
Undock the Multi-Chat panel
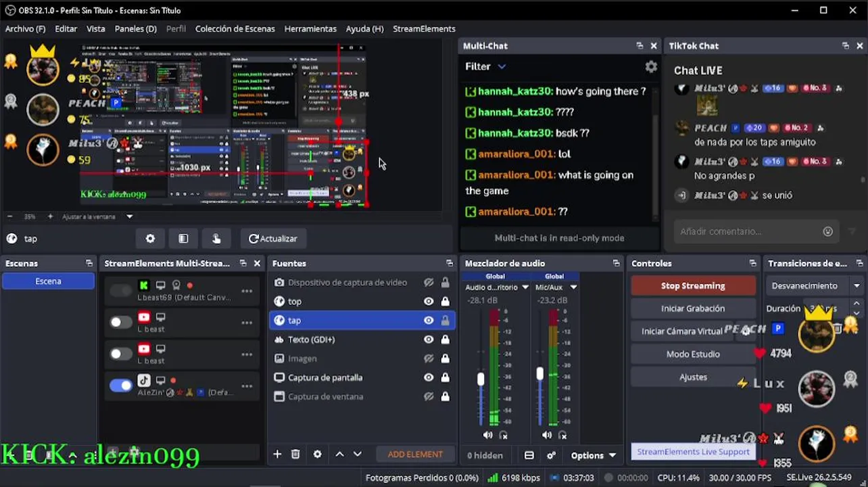tap(640, 45)
